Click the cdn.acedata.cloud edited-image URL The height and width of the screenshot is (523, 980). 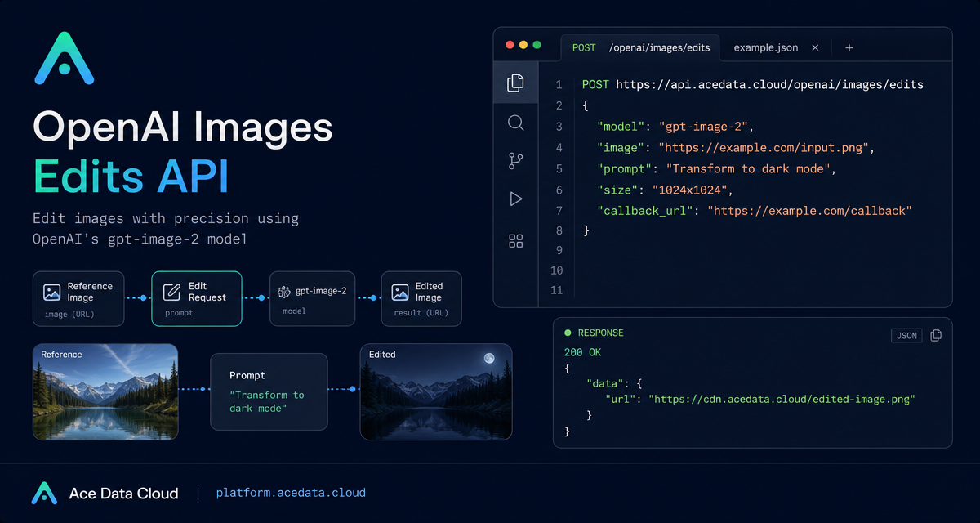782,400
